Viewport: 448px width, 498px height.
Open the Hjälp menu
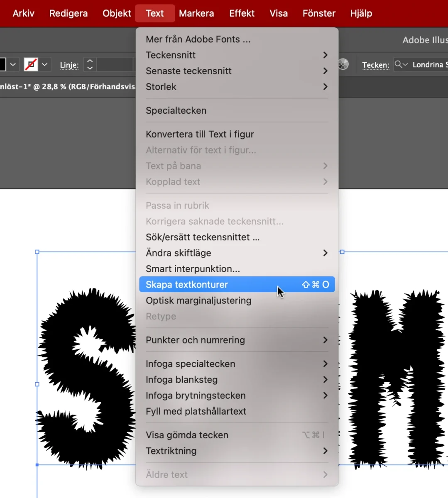(x=361, y=13)
